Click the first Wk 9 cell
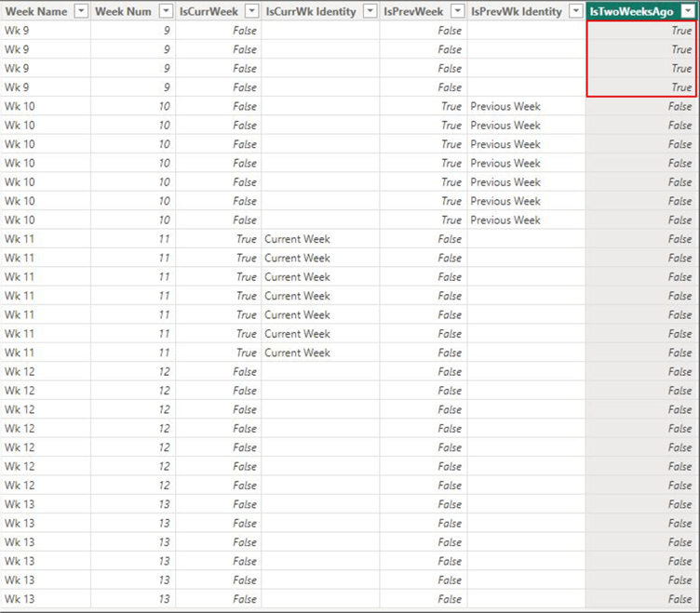The width and height of the screenshot is (700, 613). tap(46, 31)
